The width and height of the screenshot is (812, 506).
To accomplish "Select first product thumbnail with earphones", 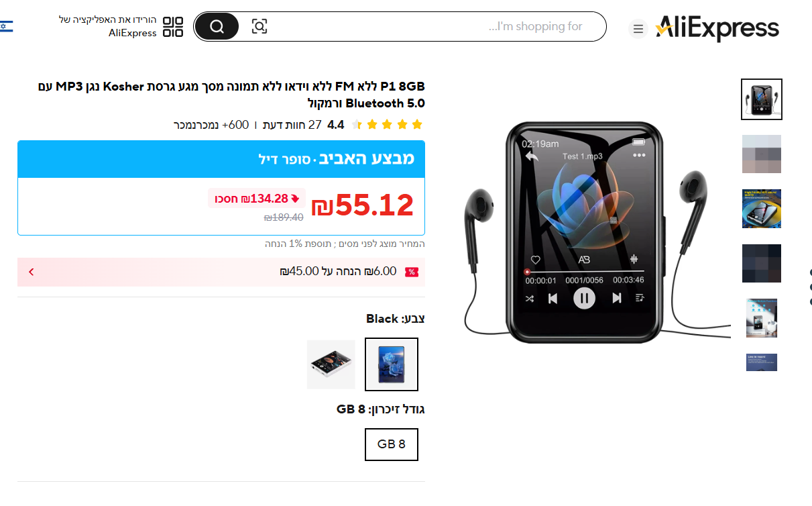I will [762, 99].
